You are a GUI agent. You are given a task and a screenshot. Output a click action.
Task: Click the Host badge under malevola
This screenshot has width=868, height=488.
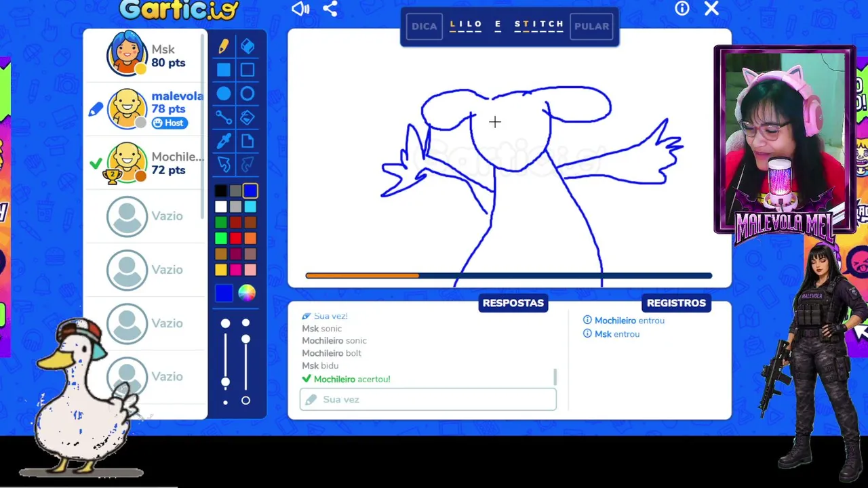pyautogui.click(x=169, y=123)
